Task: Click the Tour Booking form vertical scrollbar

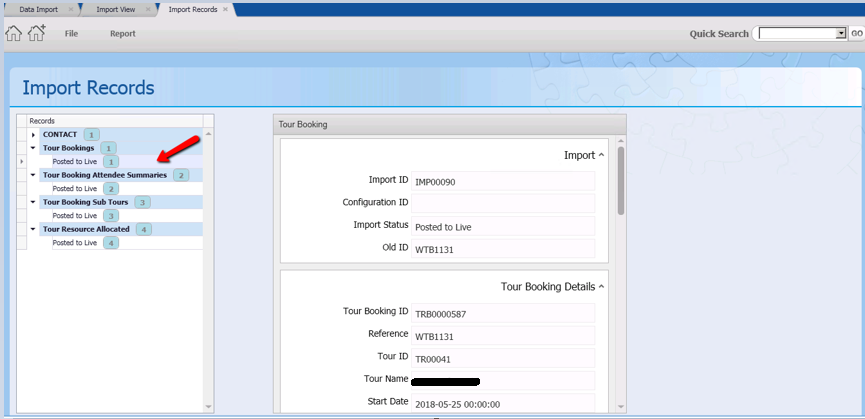Action: click(x=621, y=180)
